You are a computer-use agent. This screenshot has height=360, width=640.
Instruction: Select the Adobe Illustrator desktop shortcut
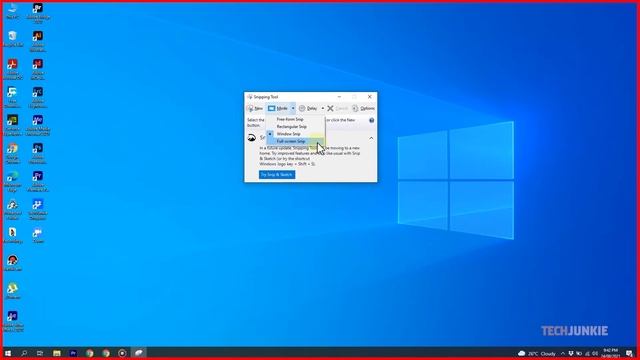[x=38, y=41]
